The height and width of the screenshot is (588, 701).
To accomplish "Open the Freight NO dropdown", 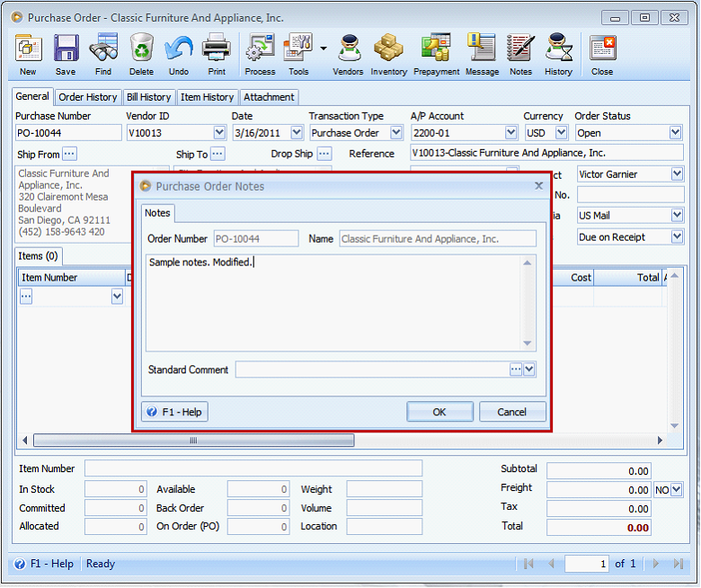I will 677,490.
